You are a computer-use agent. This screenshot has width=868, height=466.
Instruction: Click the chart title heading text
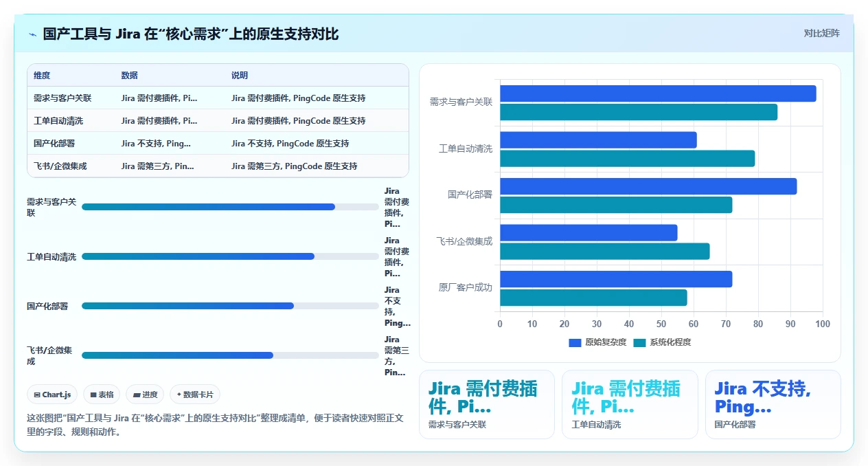pos(190,34)
